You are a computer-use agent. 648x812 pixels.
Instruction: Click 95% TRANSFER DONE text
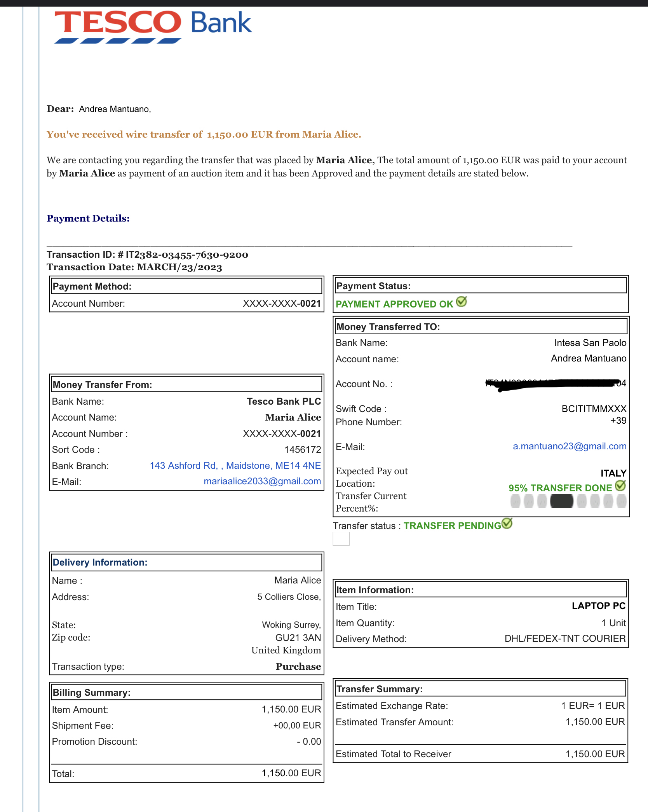tap(560, 488)
